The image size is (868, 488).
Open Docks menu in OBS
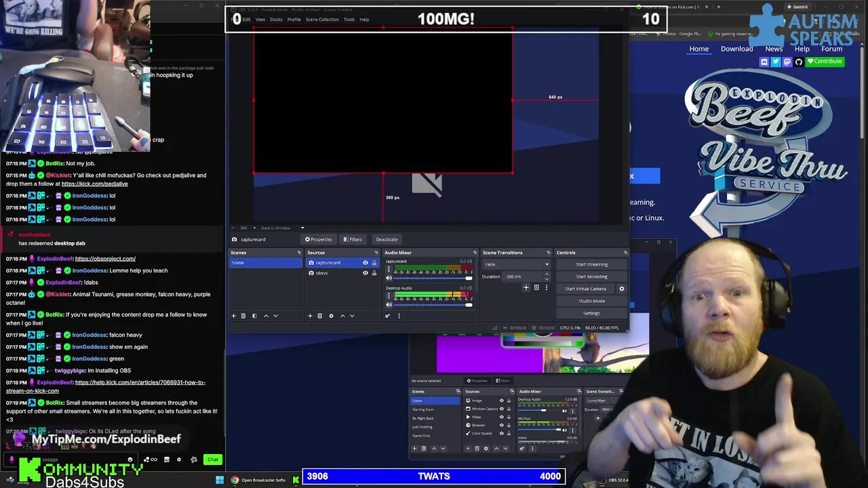276,20
